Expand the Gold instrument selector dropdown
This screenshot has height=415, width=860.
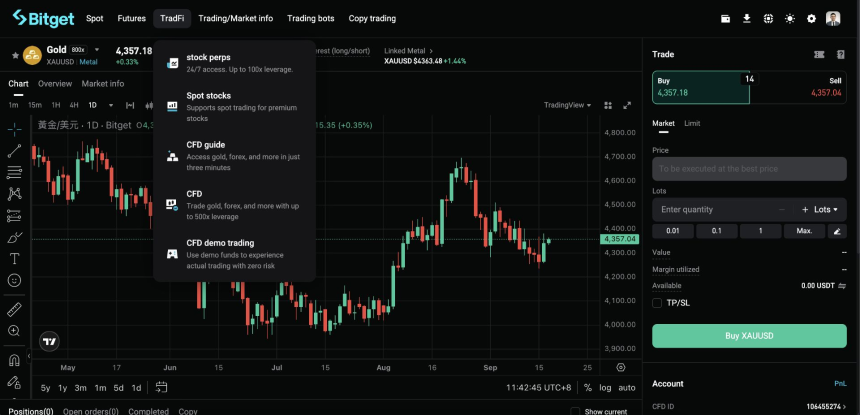pyautogui.click(x=97, y=50)
